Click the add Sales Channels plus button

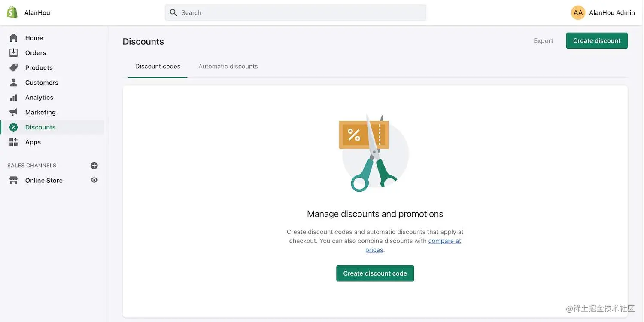[x=94, y=165]
